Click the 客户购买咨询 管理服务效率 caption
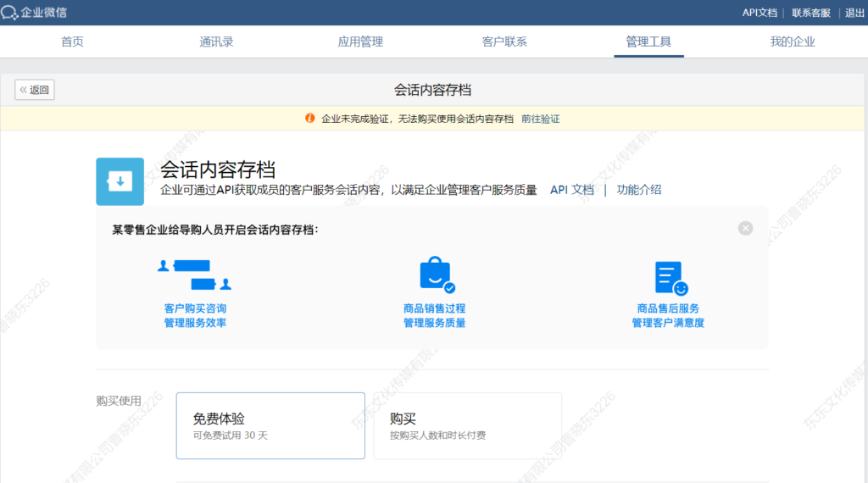This screenshot has width=868, height=483. tap(195, 315)
